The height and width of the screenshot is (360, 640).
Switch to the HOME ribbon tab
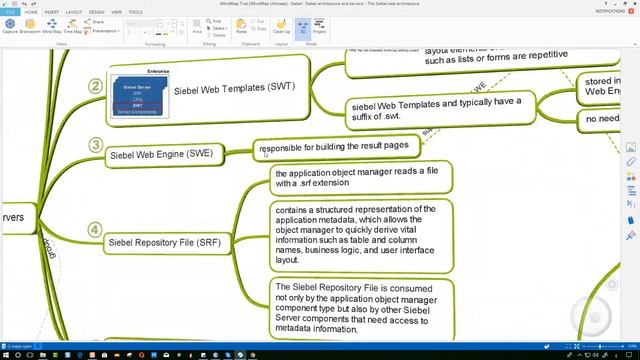31,12
